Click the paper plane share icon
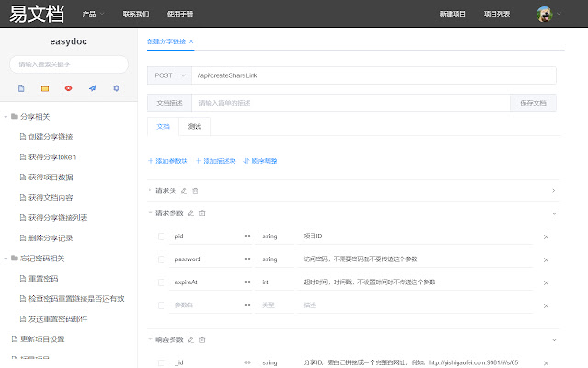 click(93, 88)
